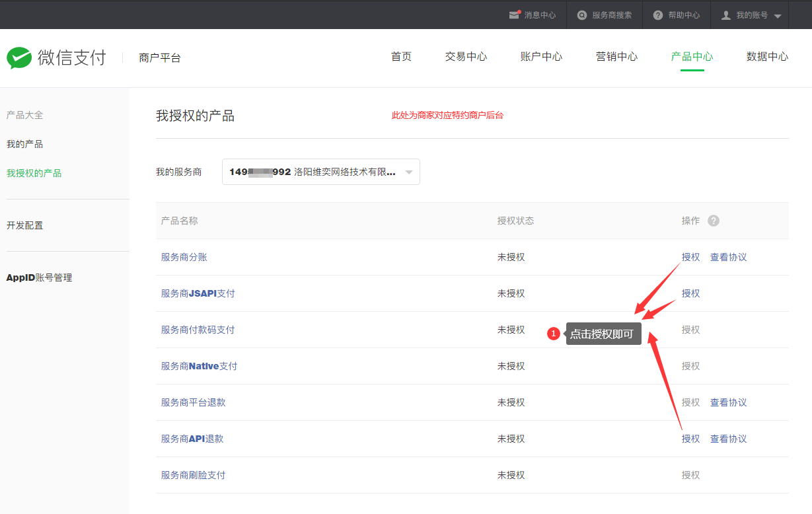Click the help center question mark icon
The width and height of the screenshot is (812, 514).
[658, 15]
